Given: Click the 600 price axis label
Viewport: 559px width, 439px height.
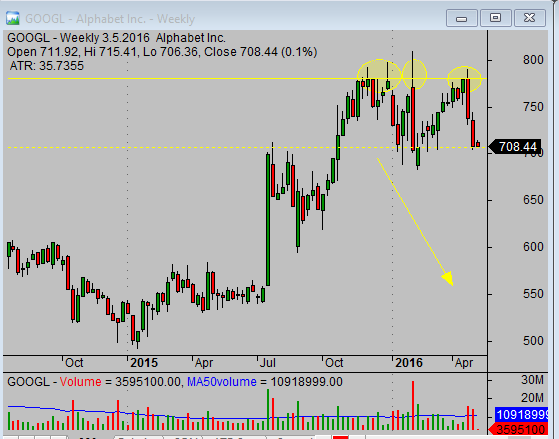Looking at the screenshot, I should tap(533, 247).
